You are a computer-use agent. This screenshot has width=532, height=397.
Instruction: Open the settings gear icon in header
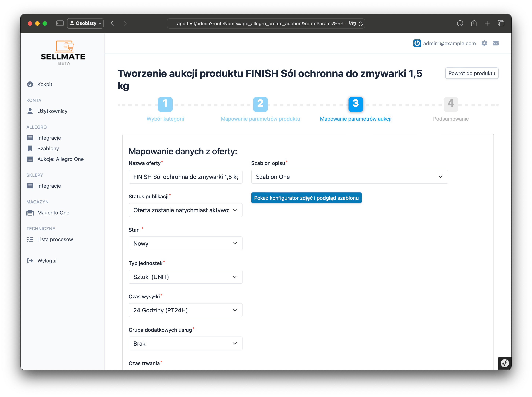pos(484,43)
